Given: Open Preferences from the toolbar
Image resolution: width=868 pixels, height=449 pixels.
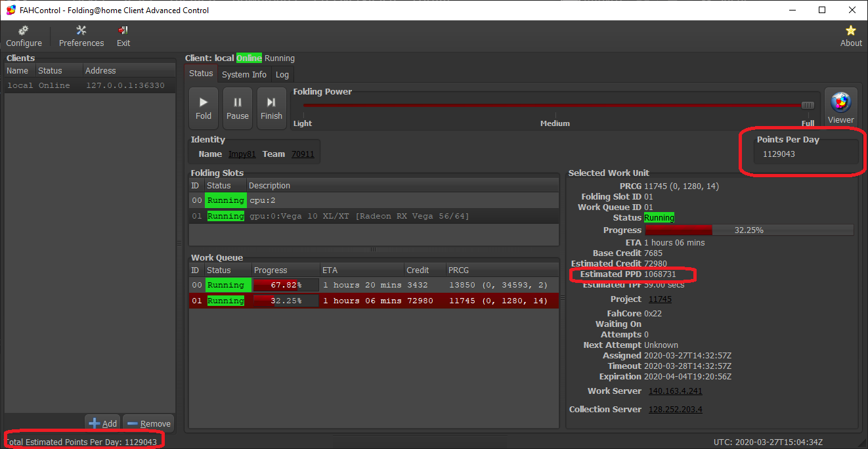Looking at the screenshot, I should click(x=81, y=36).
